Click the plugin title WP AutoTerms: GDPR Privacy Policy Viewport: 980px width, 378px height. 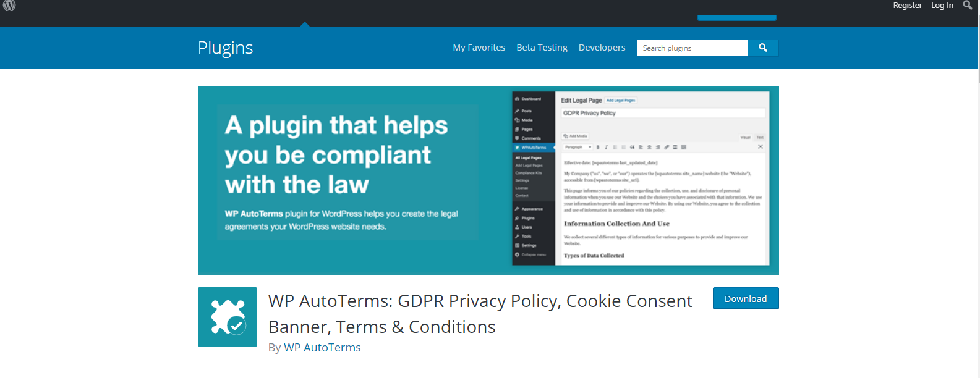click(x=480, y=314)
